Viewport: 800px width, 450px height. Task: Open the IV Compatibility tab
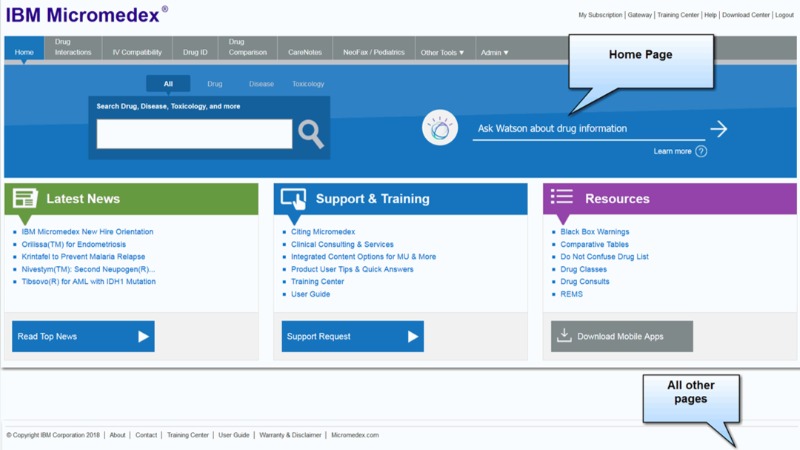[138, 52]
